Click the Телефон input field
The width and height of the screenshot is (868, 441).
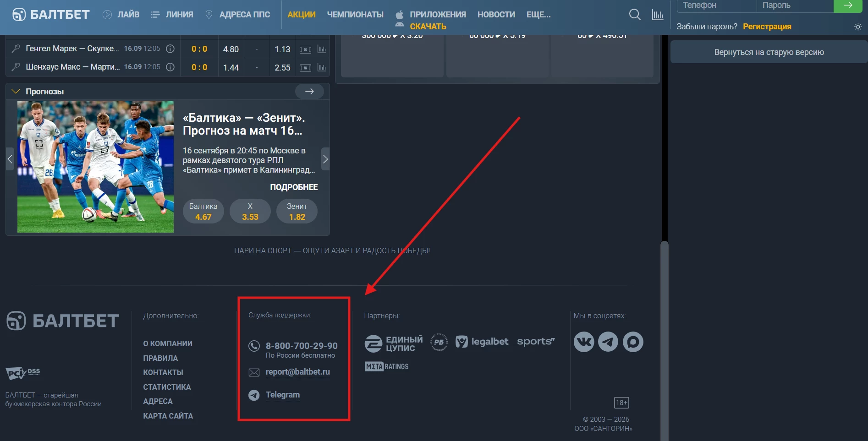click(717, 5)
